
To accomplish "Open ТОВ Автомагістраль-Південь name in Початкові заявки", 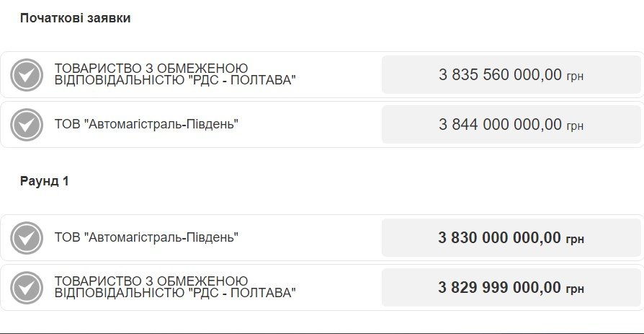I will (x=146, y=124).
